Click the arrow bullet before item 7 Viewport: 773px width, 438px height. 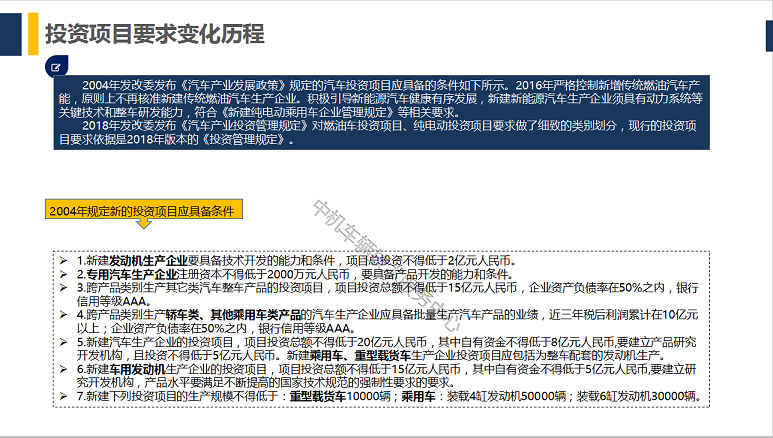click(x=65, y=396)
